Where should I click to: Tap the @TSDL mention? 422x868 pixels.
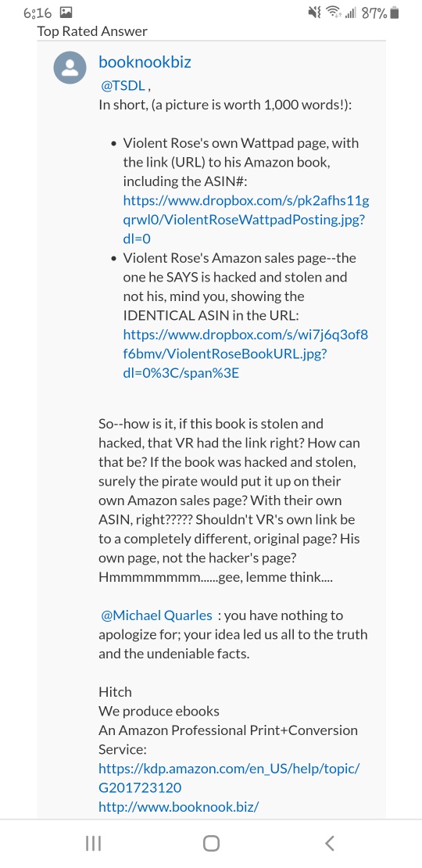point(124,85)
